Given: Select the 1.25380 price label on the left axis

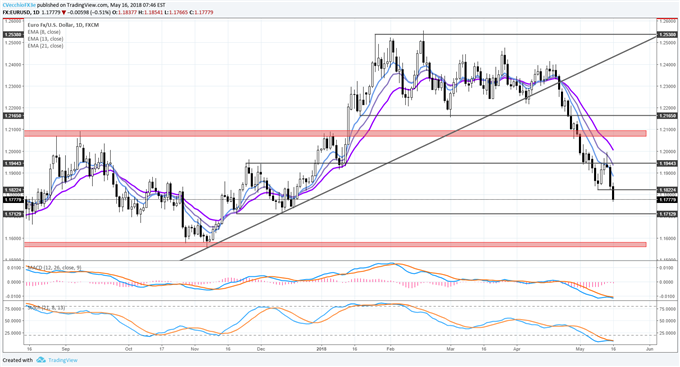Looking at the screenshot, I should tap(13, 34).
